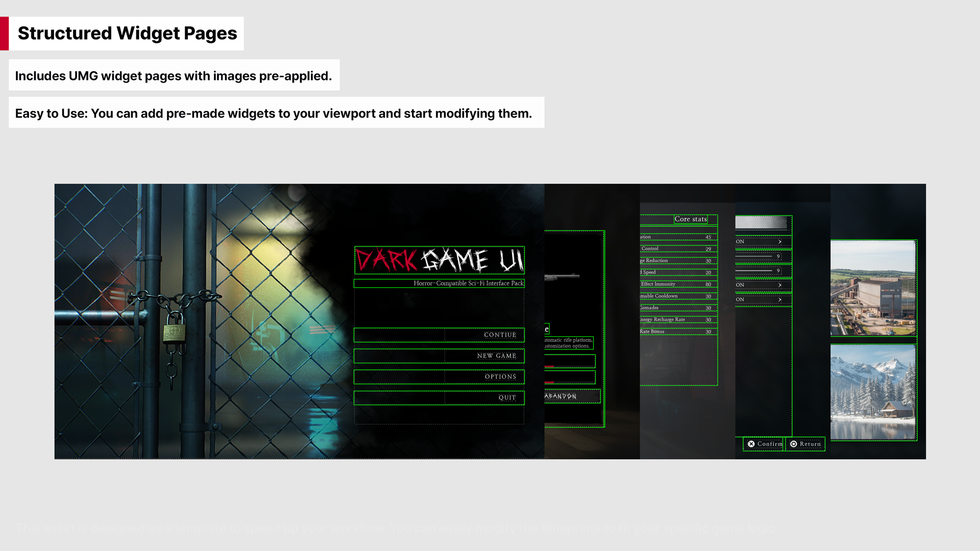Click the Core stats header label
This screenshot has width=980, height=551.
(x=691, y=219)
